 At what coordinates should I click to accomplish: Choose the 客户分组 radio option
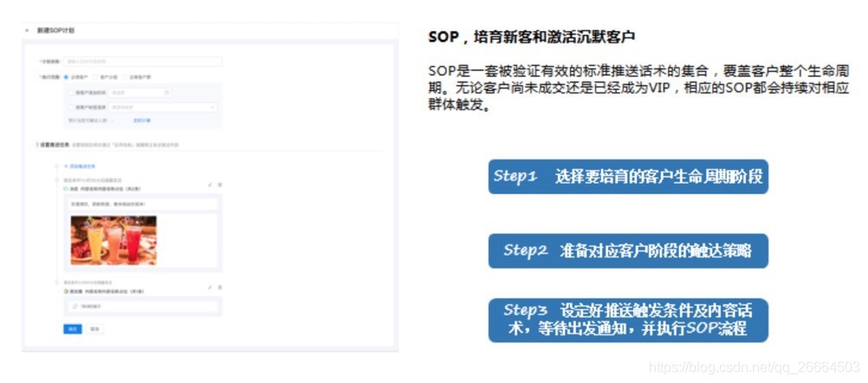point(94,76)
